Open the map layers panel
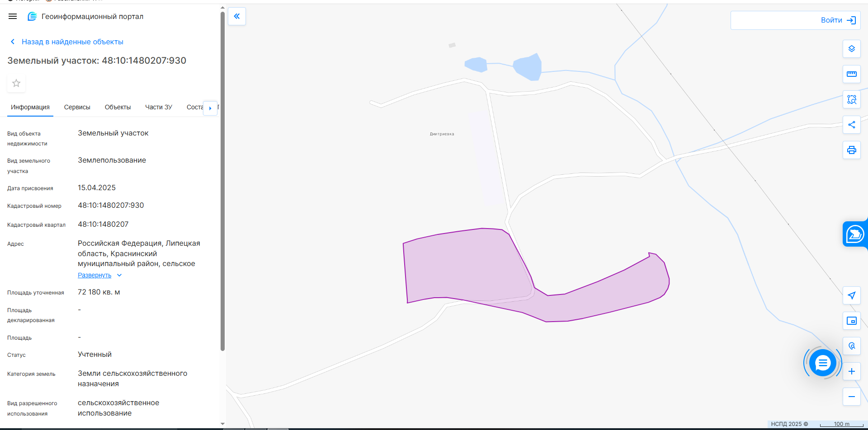The width and height of the screenshot is (868, 430). [851, 49]
